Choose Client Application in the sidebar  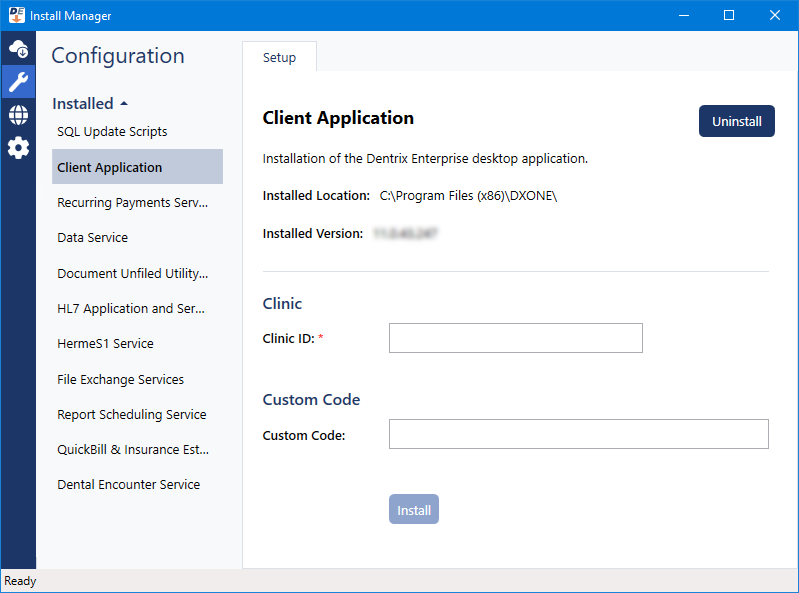(110, 167)
